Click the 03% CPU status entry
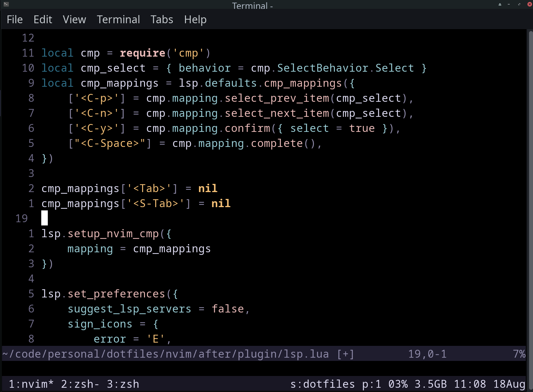This screenshot has width=533, height=392. tap(398, 384)
